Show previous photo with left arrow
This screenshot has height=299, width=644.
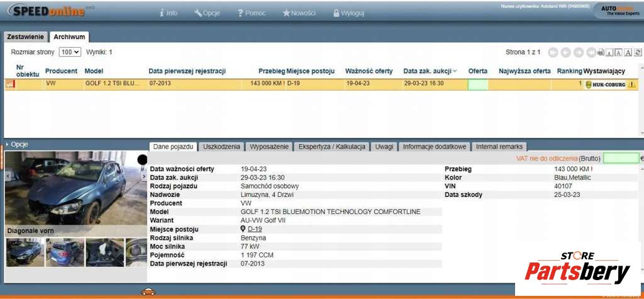[8, 176]
